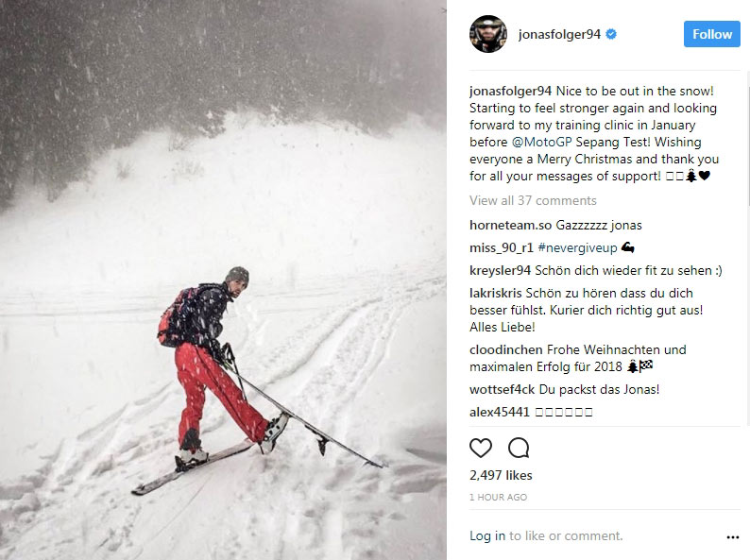
Task: Open jonasfolger94 username in the header
Action: click(x=559, y=34)
